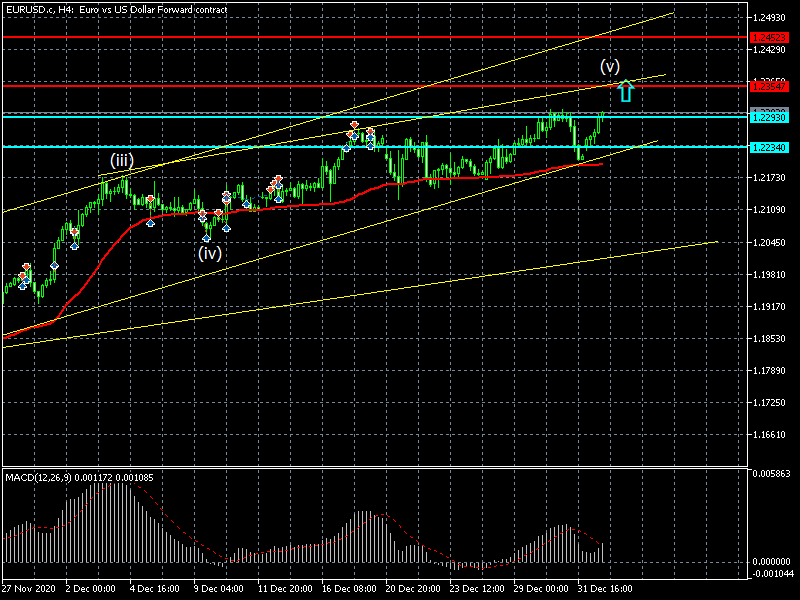
Task: Select the (v) wave label
Action: [610, 67]
